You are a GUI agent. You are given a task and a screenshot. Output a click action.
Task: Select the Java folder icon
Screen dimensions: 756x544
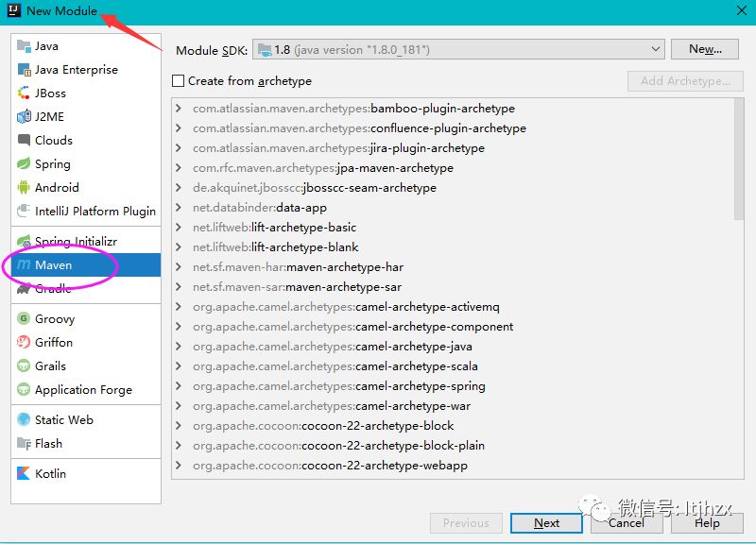point(24,46)
